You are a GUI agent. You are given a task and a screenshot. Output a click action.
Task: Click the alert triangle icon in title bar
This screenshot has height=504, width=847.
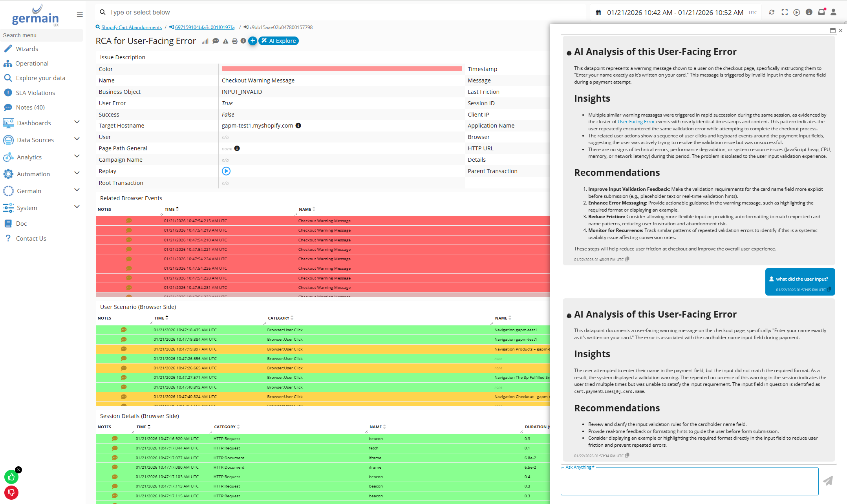pos(225,41)
